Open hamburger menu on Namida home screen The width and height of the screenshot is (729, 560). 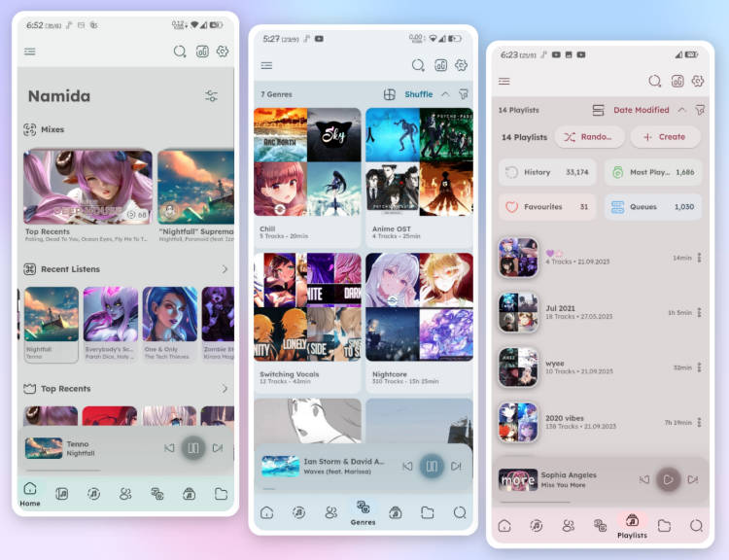pos(30,52)
